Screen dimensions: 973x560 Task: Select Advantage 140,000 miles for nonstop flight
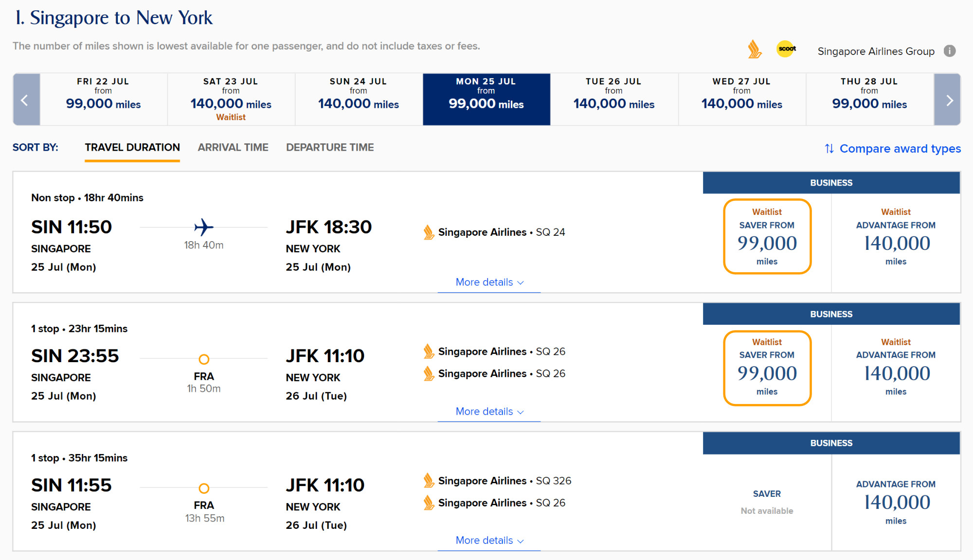[896, 237]
